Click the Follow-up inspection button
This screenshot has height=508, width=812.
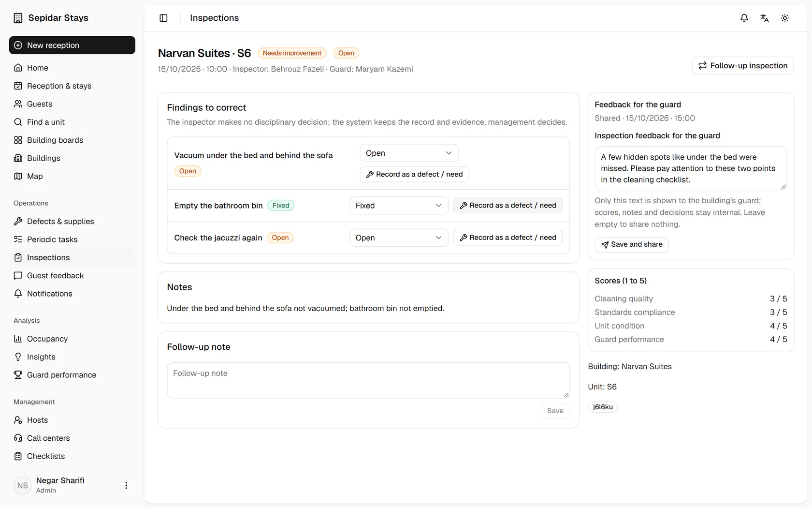click(743, 65)
